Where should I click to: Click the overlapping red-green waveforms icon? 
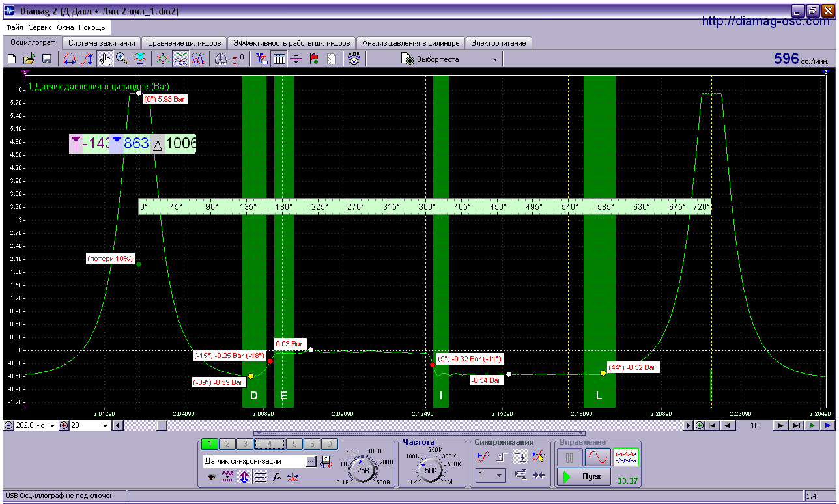[163, 59]
